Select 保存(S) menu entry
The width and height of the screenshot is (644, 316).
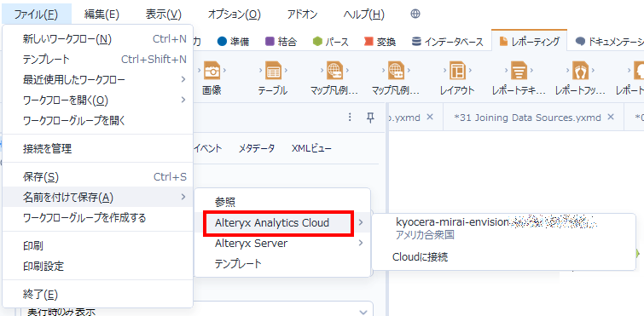pos(98,177)
